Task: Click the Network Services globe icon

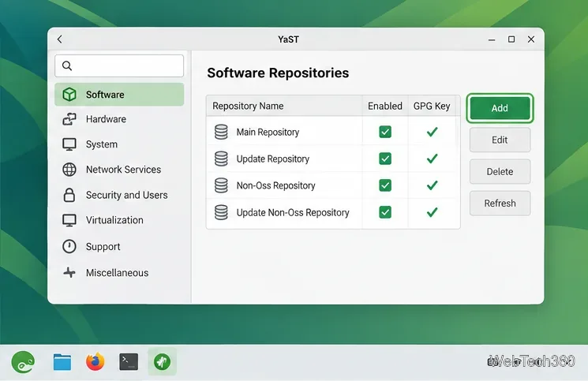Action: click(69, 170)
